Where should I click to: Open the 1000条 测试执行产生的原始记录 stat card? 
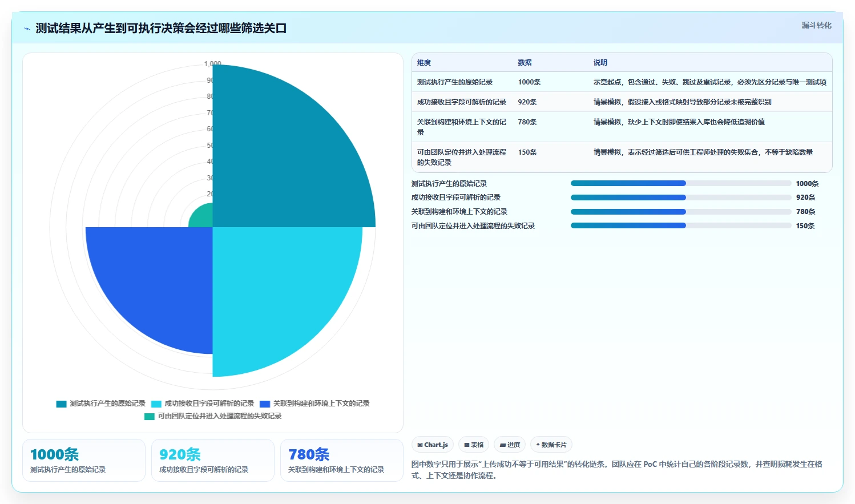[84, 460]
